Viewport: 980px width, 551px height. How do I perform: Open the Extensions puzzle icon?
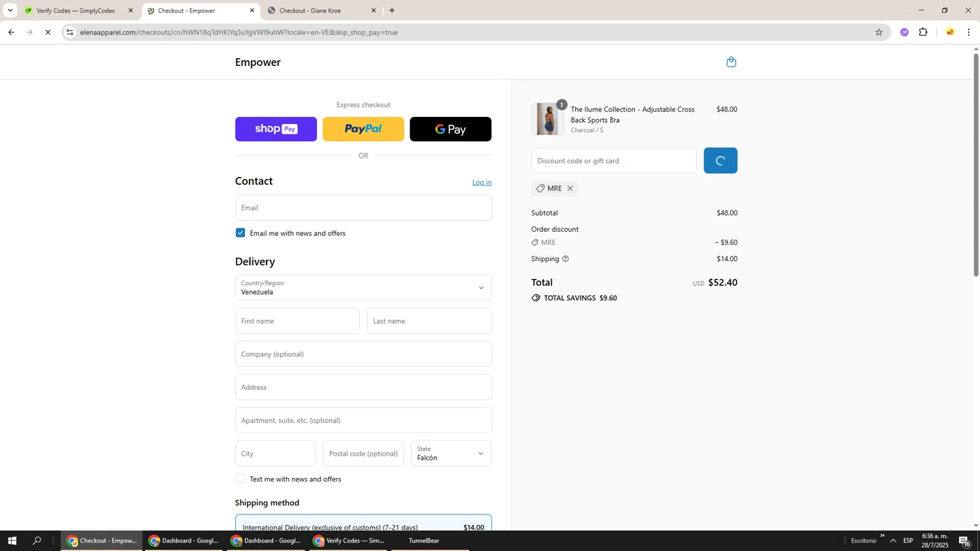click(x=923, y=32)
